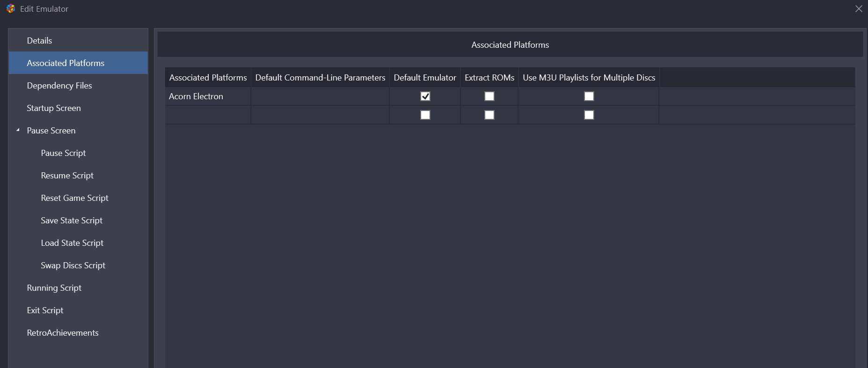
Task: Open the Details section
Action: point(39,41)
